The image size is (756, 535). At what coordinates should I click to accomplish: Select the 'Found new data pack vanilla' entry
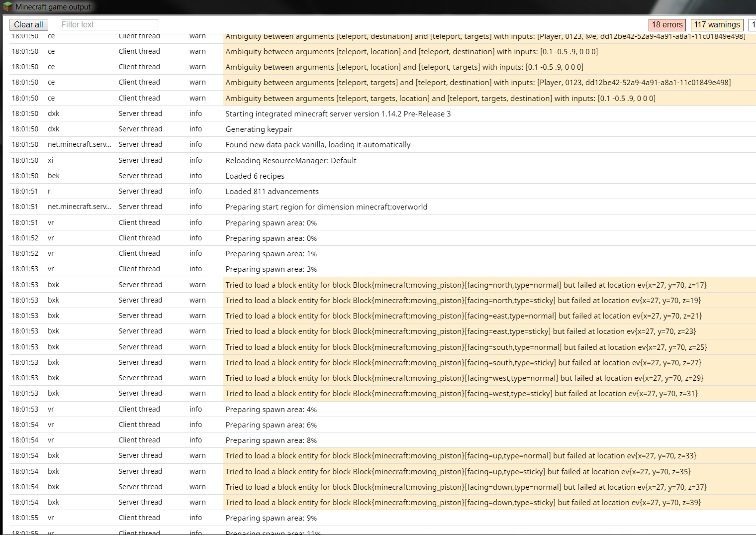pos(318,145)
